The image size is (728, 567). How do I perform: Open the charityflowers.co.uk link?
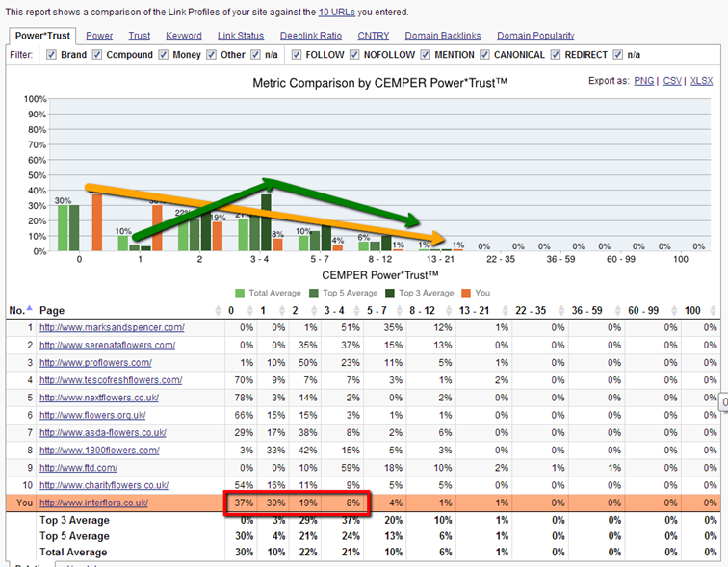click(x=104, y=485)
